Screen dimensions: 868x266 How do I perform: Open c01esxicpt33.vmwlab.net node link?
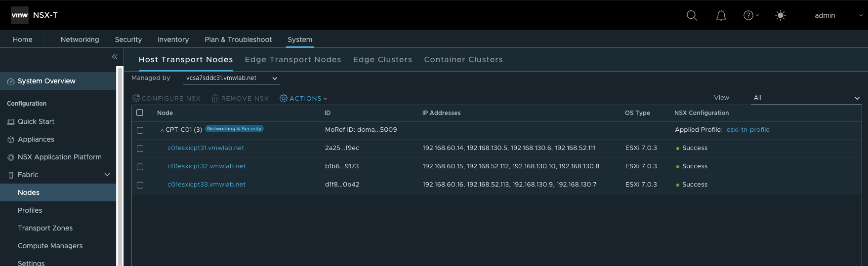pos(207,185)
